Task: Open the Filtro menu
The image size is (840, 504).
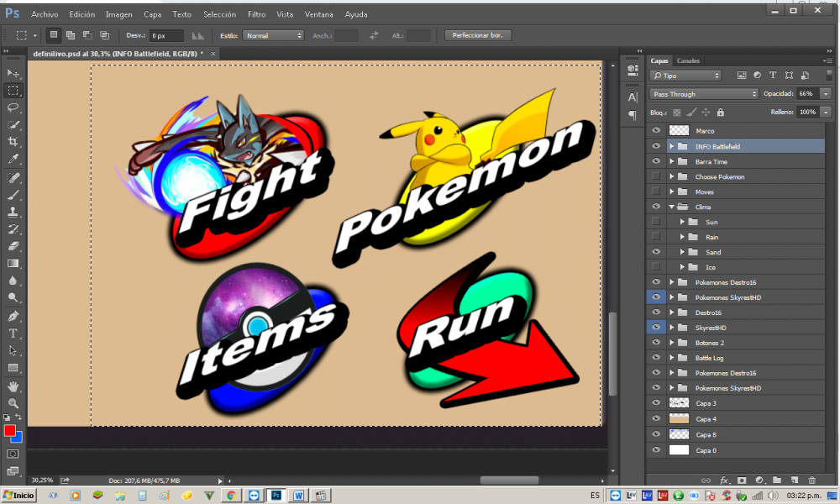Action: tap(257, 14)
